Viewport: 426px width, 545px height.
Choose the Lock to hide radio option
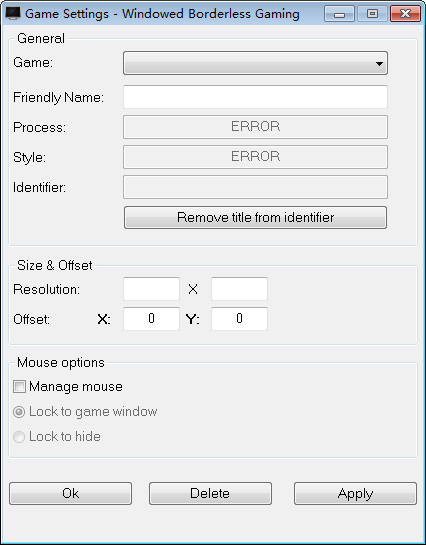pos(19,437)
